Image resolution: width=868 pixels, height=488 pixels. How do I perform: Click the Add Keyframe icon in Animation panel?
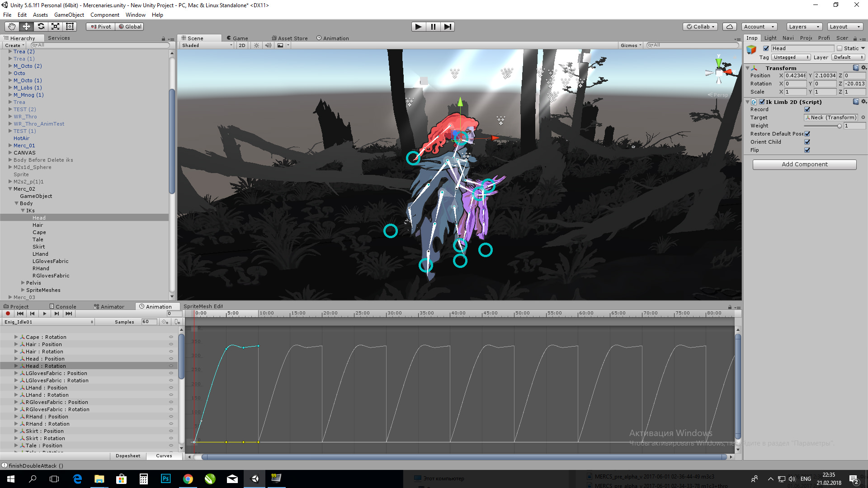[165, 322]
